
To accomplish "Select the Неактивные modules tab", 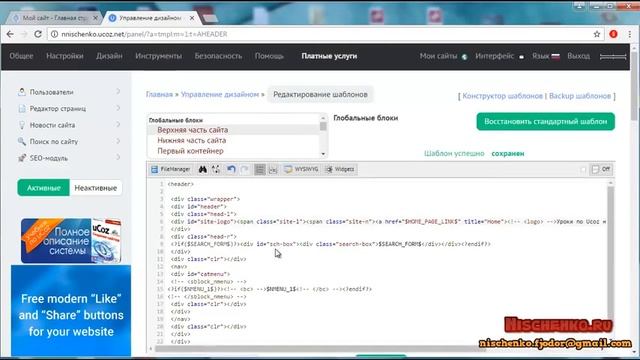I will tap(96, 188).
